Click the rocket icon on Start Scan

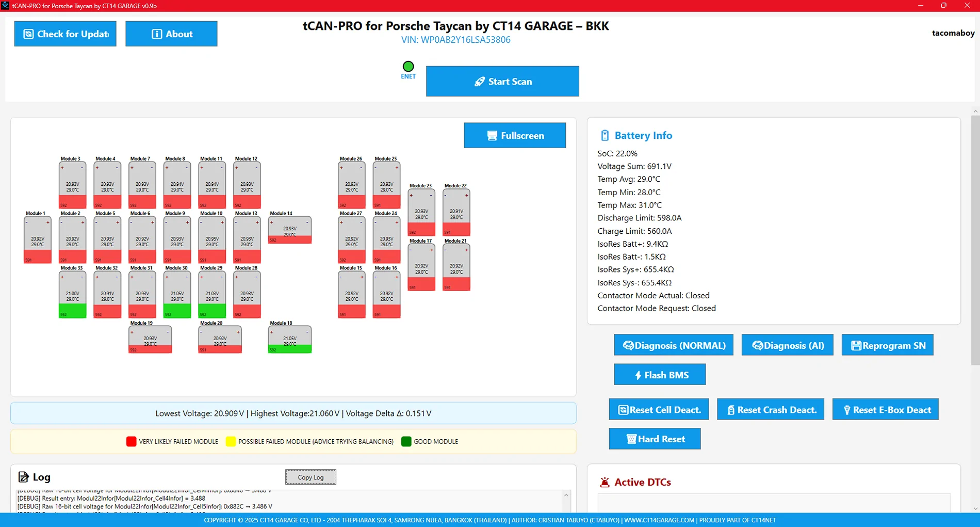(x=480, y=82)
